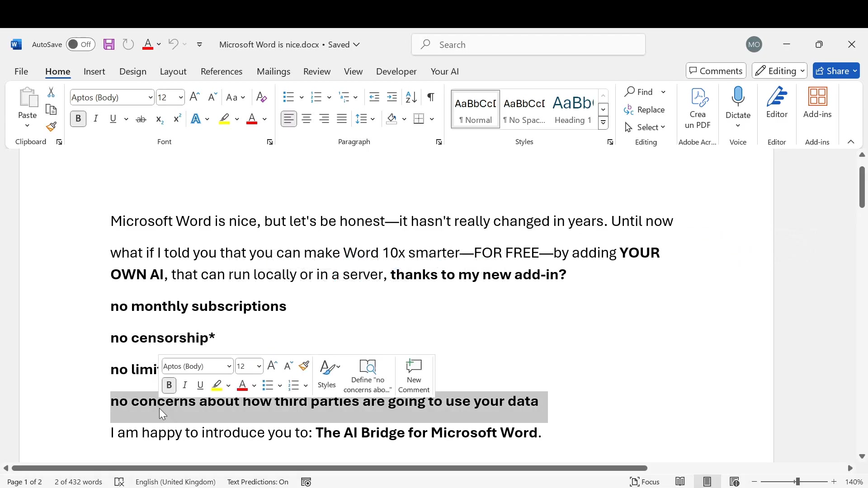Click the Share button
Image resolution: width=868 pixels, height=488 pixels.
point(836,71)
